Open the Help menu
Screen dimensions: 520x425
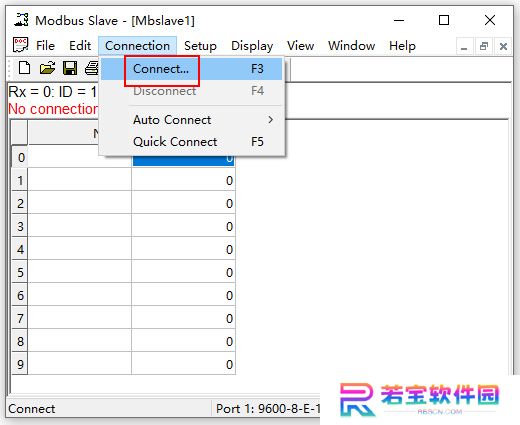tap(402, 46)
